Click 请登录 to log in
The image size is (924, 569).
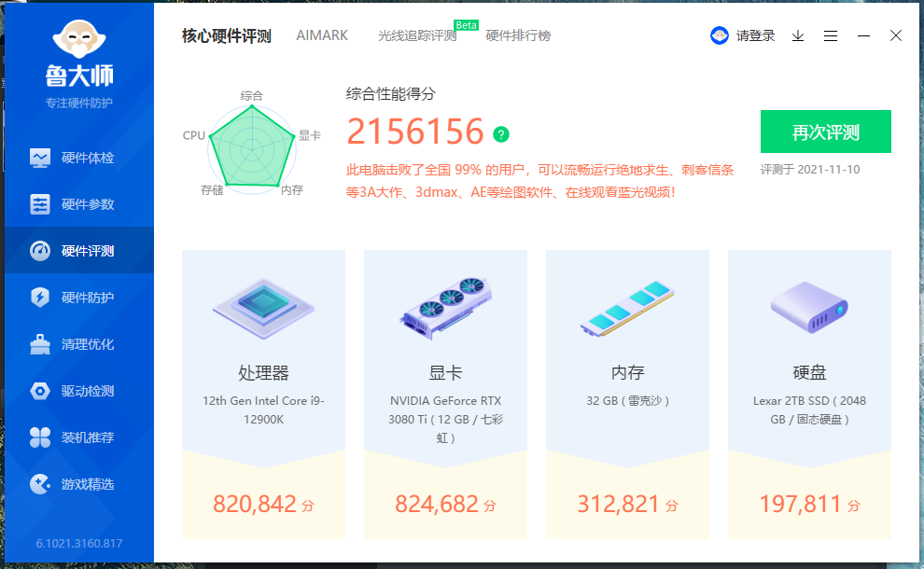pyautogui.click(x=754, y=36)
